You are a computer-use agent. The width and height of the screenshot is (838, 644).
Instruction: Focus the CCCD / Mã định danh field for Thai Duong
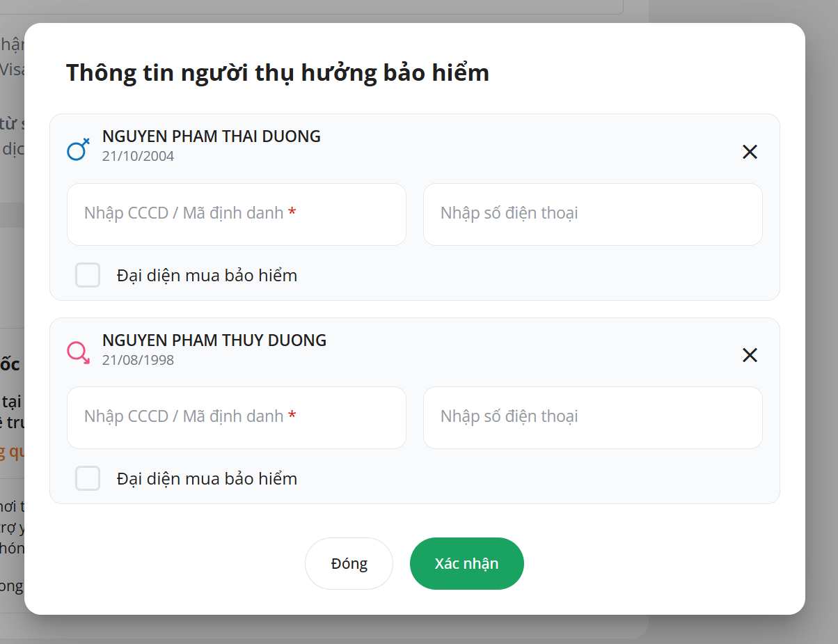pos(236,214)
